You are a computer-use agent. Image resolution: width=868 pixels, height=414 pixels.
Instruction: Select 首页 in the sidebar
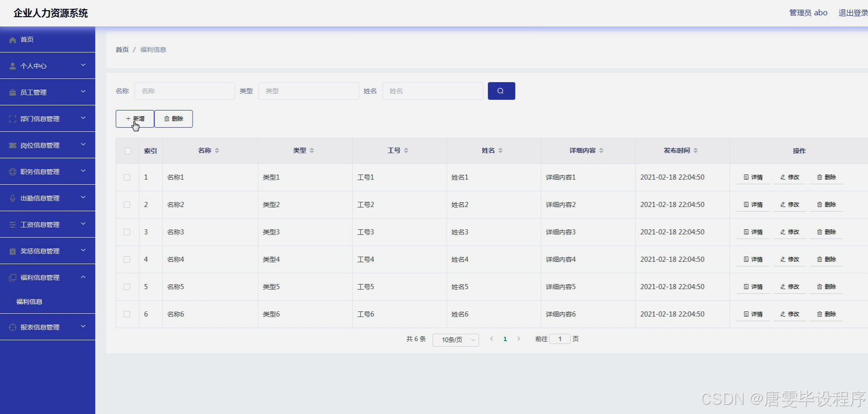47,39
